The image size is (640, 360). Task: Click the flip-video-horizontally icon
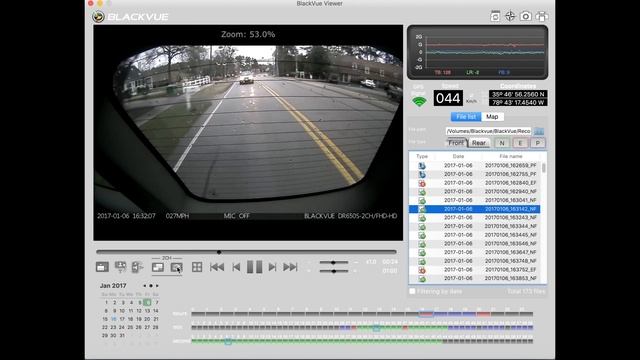coord(138,267)
